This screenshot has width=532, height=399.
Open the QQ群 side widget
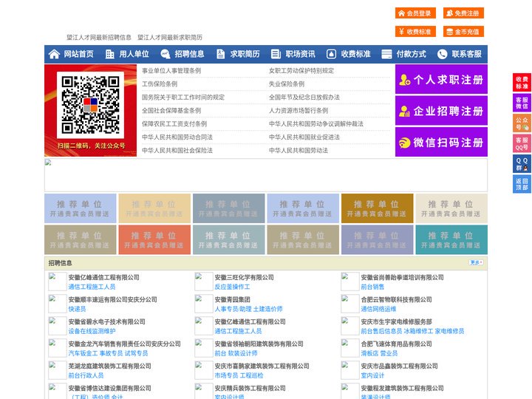pyautogui.click(x=522, y=164)
